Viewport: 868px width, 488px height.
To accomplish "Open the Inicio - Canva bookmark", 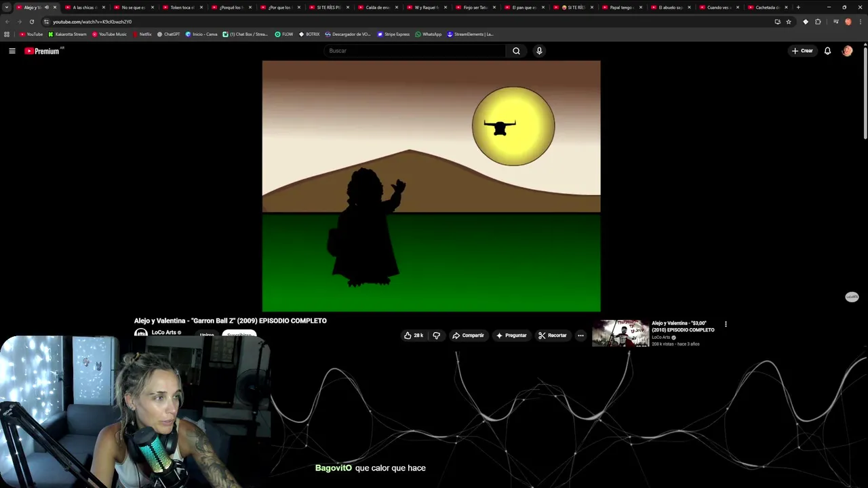I will pos(201,34).
